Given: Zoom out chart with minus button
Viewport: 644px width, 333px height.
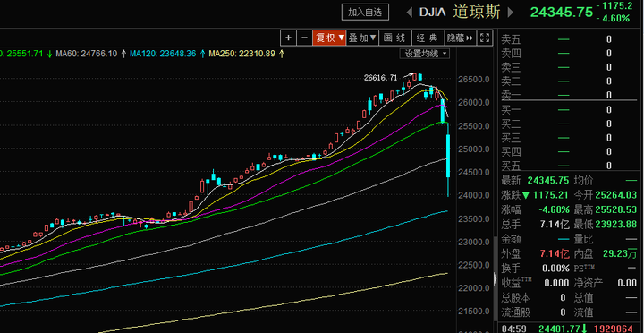Looking at the screenshot, I should (304, 38).
